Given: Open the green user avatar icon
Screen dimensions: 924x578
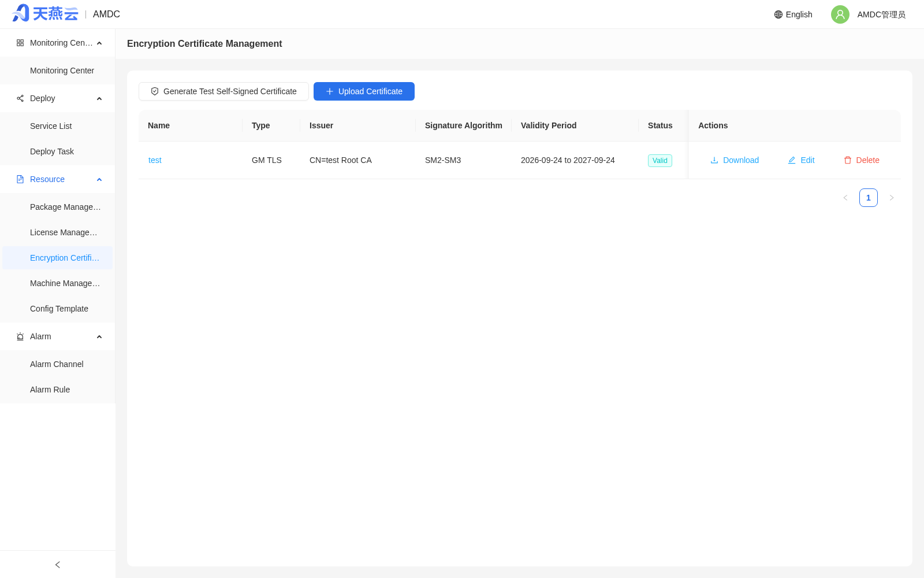Looking at the screenshot, I should pyautogui.click(x=840, y=14).
